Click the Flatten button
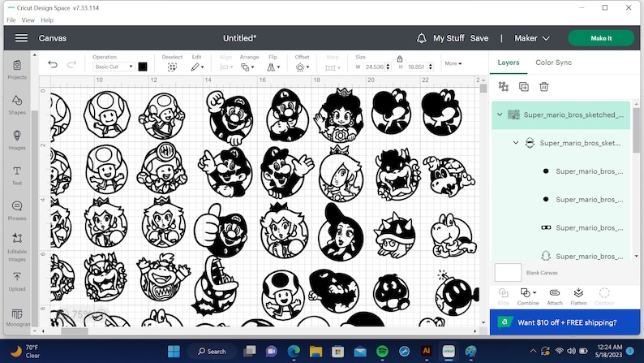 tap(578, 296)
